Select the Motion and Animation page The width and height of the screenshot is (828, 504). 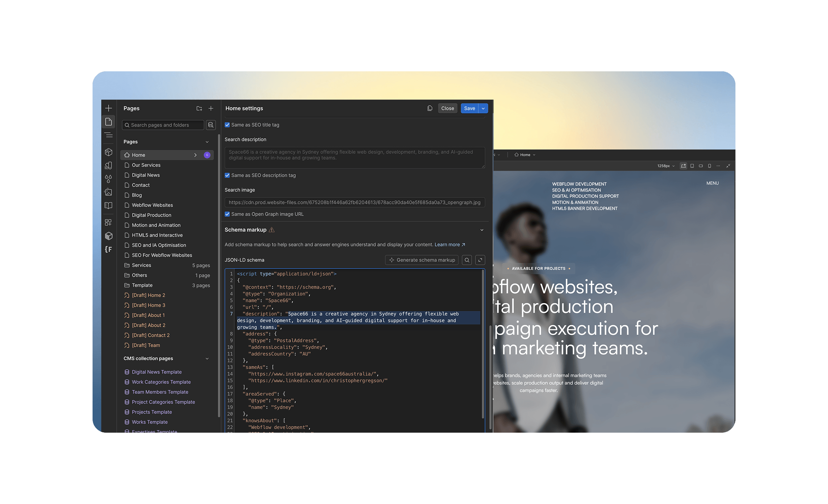167,225
